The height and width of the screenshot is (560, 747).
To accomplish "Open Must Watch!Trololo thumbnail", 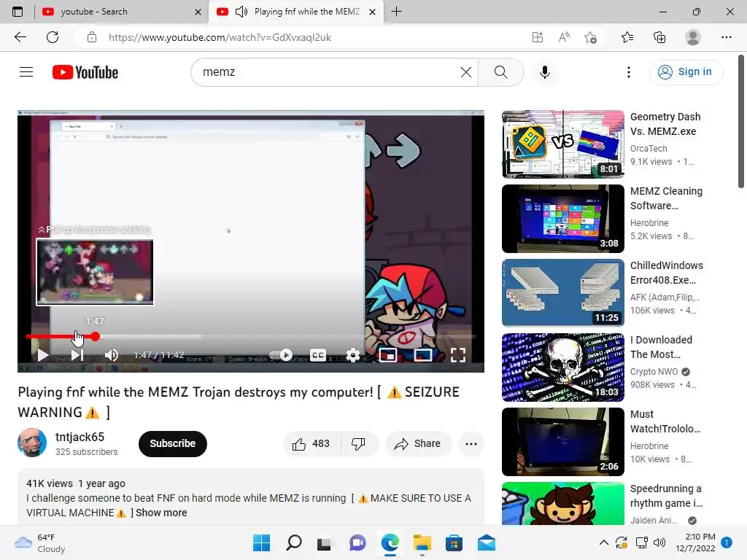I will pos(562,441).
